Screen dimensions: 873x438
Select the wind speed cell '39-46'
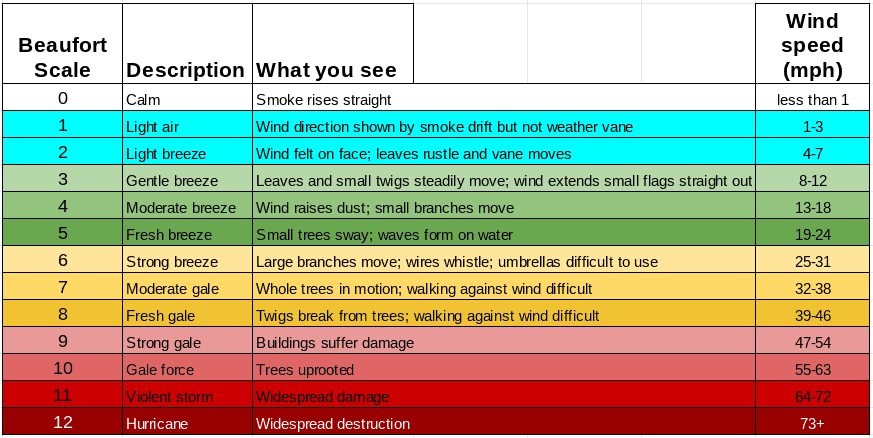point(812,316)
